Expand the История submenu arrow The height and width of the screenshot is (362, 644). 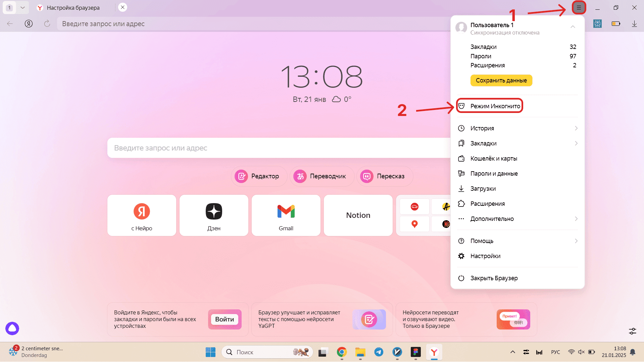576,128
